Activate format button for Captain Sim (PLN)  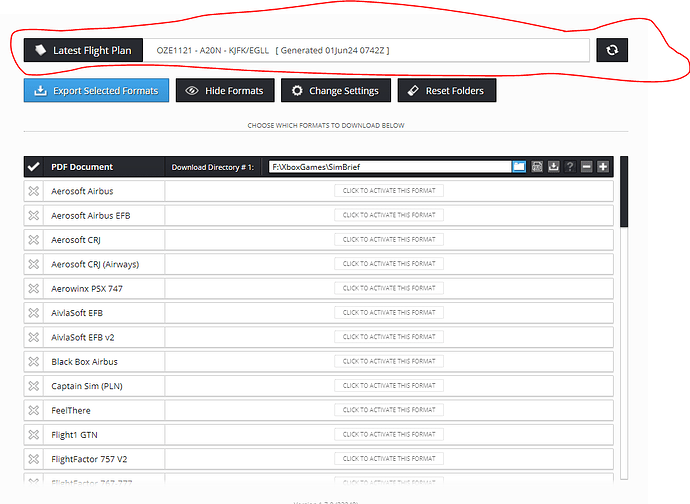(389, 386)
